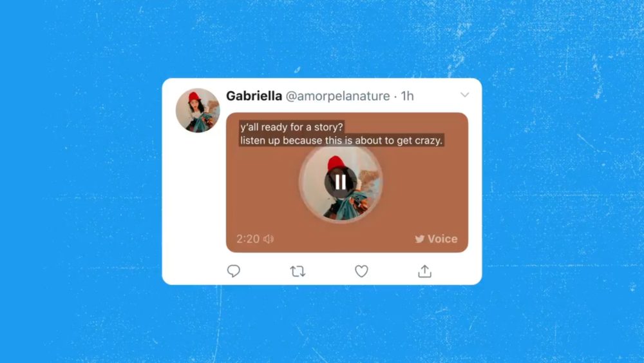Click the display name Gabriella
The width and height of the screenshot is (644, 363).
(x=254, y=96)
